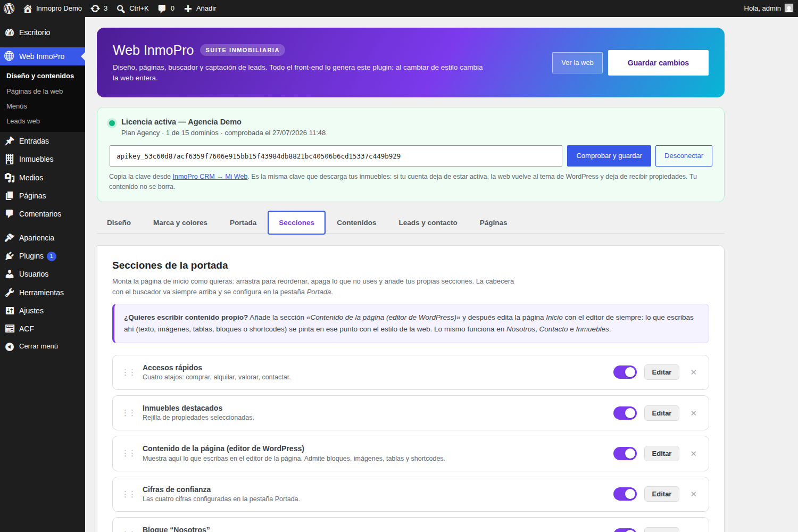Click the Herramientas wrench icon
The width and height of the screenshot is (798, 532).
point(10,293)
